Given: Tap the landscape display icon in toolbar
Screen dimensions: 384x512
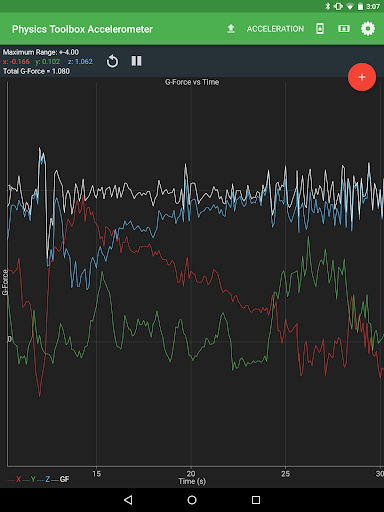Looking at the screenshot, I should [344, 29].
